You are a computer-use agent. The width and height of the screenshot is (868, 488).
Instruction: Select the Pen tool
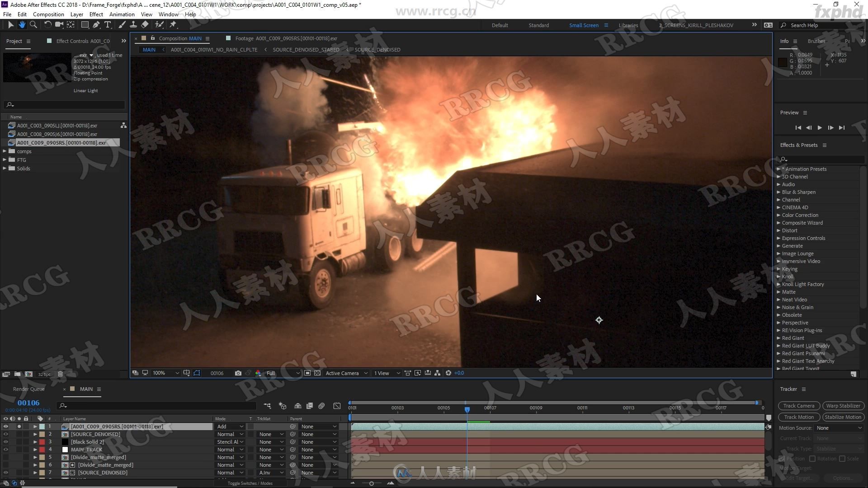[x=96, y=25]
